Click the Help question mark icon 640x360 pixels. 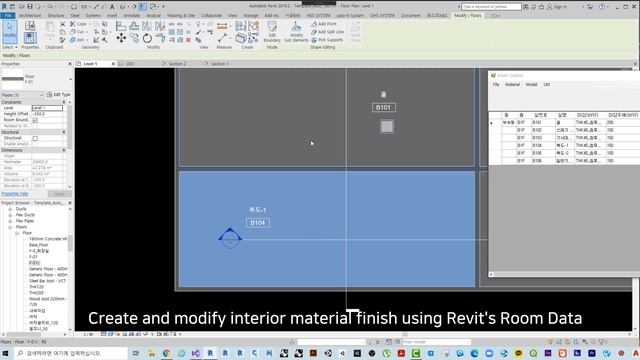[x=602, y=7]
